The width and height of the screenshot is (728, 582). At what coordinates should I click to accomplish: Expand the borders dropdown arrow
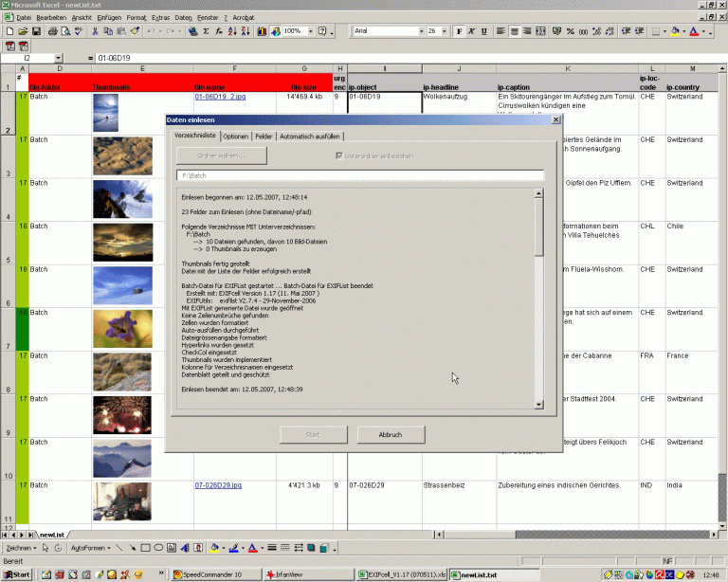coord(664,31)
